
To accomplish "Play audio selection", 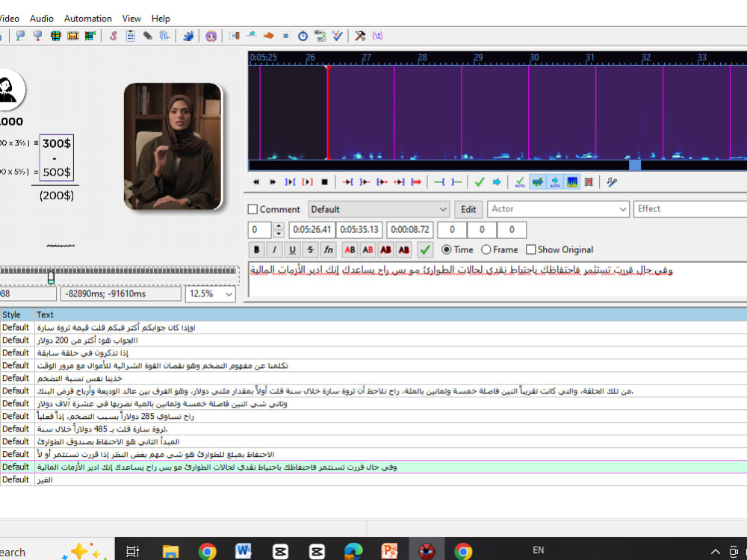I will (290, 182).
